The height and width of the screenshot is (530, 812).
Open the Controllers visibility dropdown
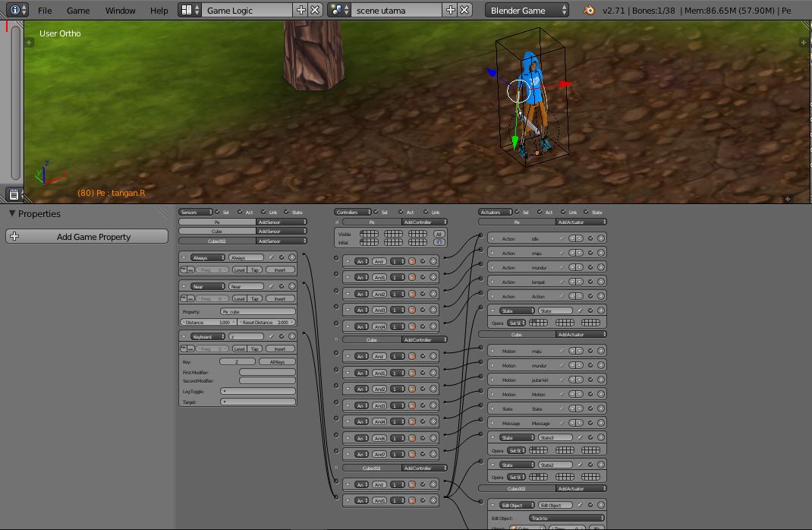tap(353, 212)
